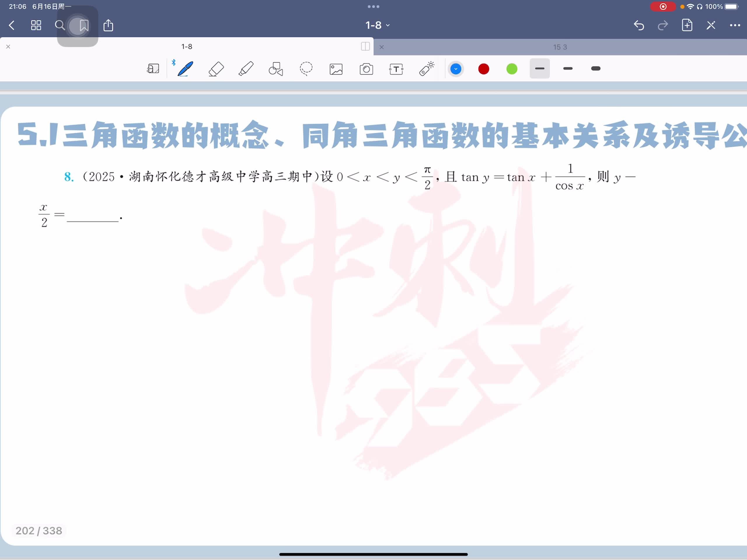Open blue color swatch options

click(455, 69)
